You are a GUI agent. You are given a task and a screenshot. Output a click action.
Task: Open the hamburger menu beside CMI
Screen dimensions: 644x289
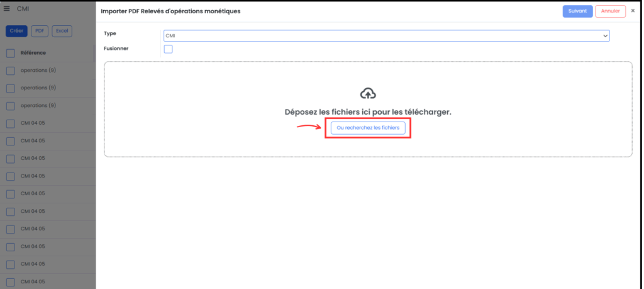coord(6,9)
